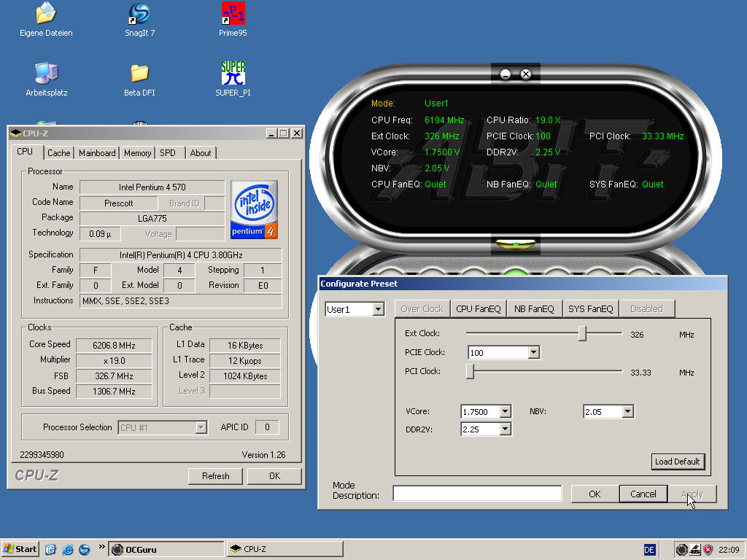Screen dimensions: 747x560
Task: Open the Beta DFI folder icon
Action: coord(139,73)
